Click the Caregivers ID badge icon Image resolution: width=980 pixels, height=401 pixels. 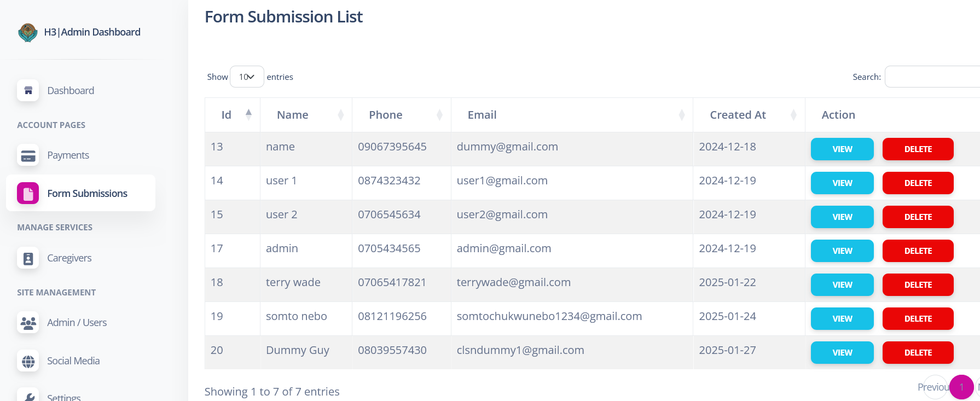pyautogui.click(x=28, y=258)
